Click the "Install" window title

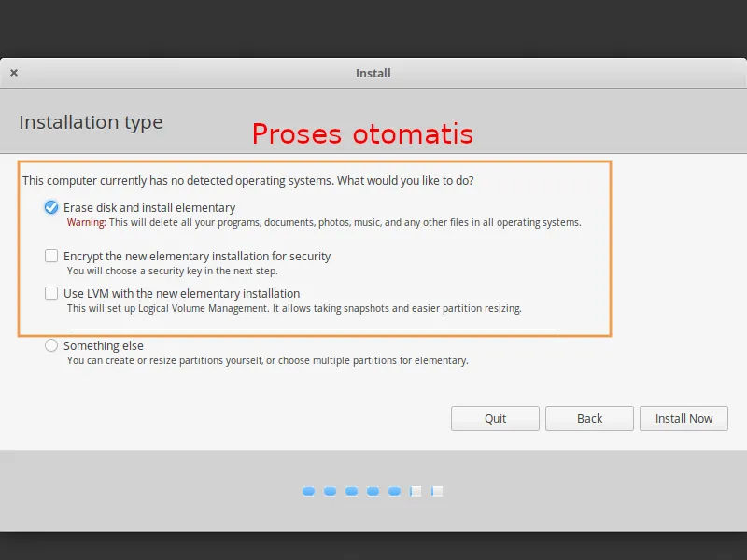373,74
